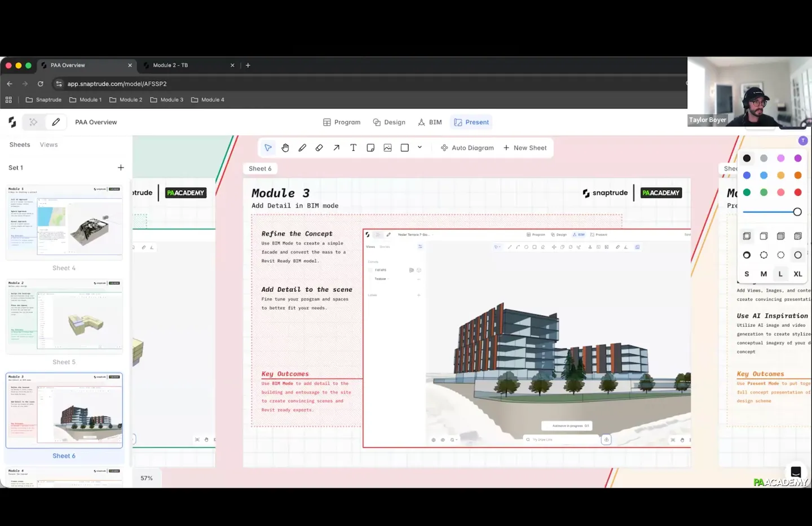Add new item to Set 1
The height and width of the screenshot is (526, 812).
click(x=121, y=168)
